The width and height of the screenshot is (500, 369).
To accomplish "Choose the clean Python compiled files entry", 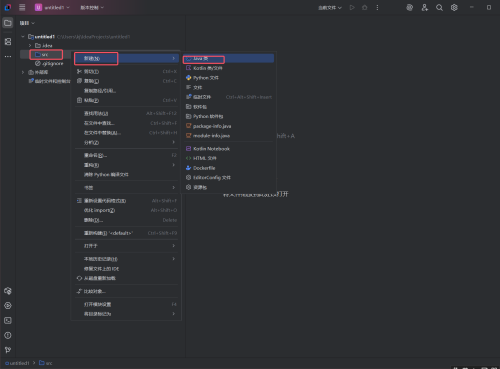I will click(x=126, y=175).
